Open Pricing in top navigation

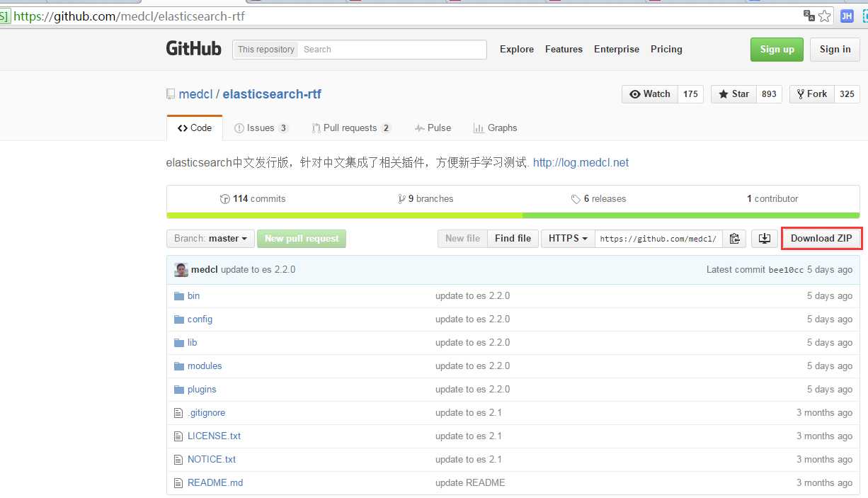(666, 49)
